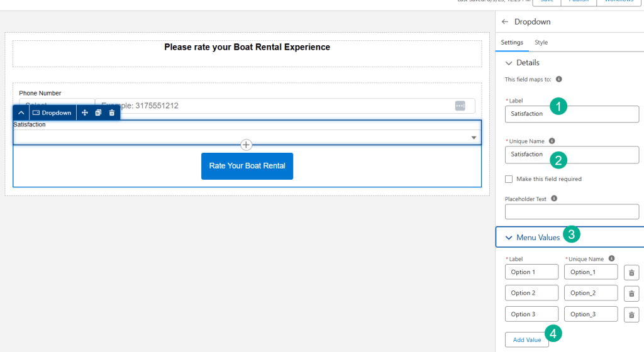Click trash icon for Option 3 row
The width and height of the screenshot is (644, 352).
(x=631, y=314)
